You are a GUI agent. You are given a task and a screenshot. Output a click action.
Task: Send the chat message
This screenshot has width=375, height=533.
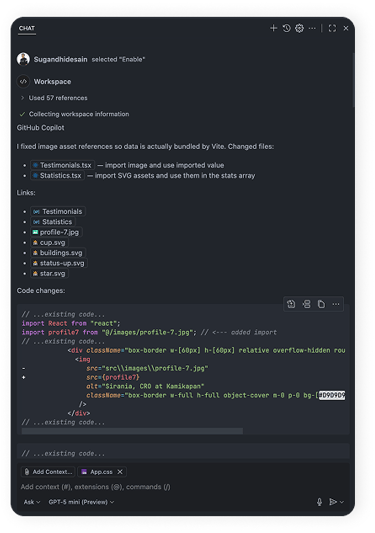click(333, 502)
